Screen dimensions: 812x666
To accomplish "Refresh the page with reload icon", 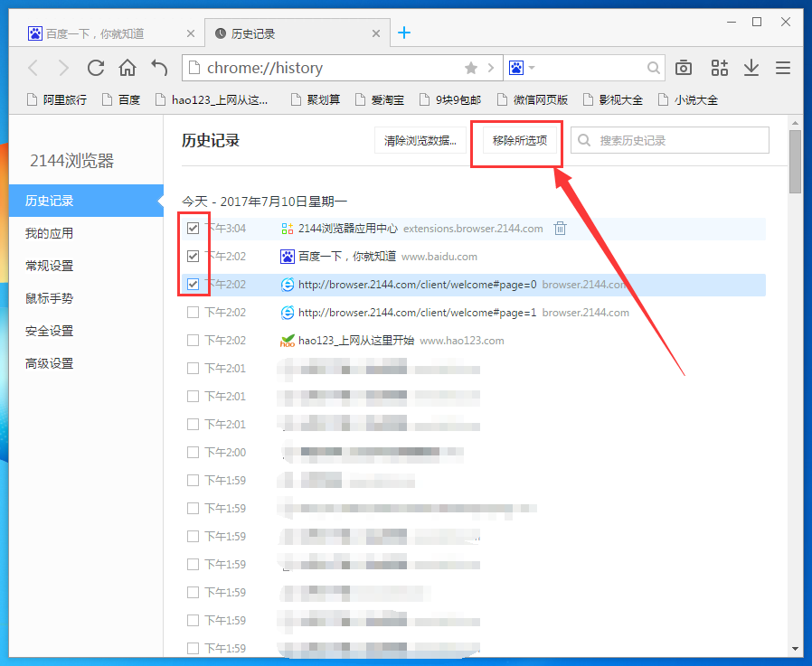I will 95,67.
